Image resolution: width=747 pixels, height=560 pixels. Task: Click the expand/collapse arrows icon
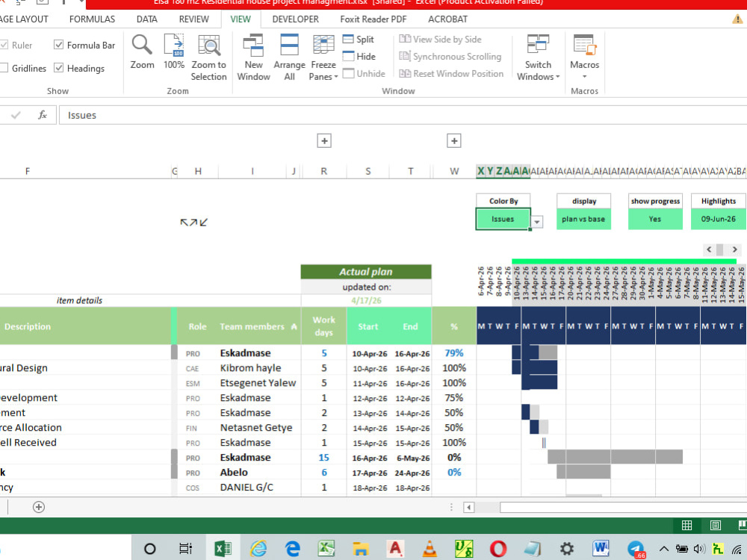(193, 223)
